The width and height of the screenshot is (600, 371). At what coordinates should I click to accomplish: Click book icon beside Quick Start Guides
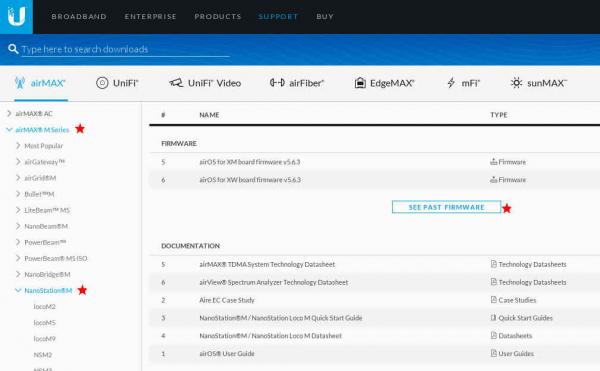coord(494,317)
